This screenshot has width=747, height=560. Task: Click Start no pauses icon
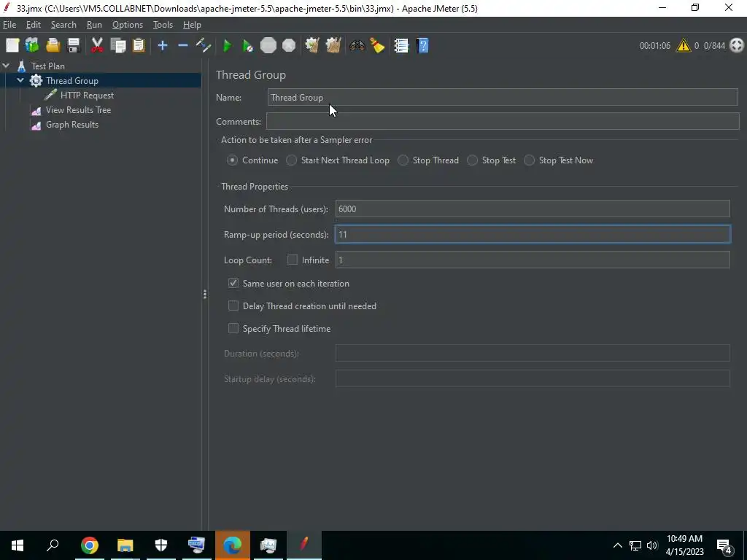[x=247, y=45]
